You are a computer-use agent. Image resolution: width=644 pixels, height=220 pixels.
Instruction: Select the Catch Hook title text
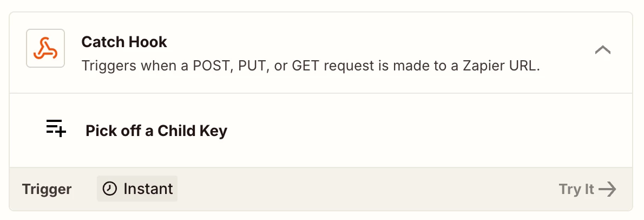coord(124,42)
